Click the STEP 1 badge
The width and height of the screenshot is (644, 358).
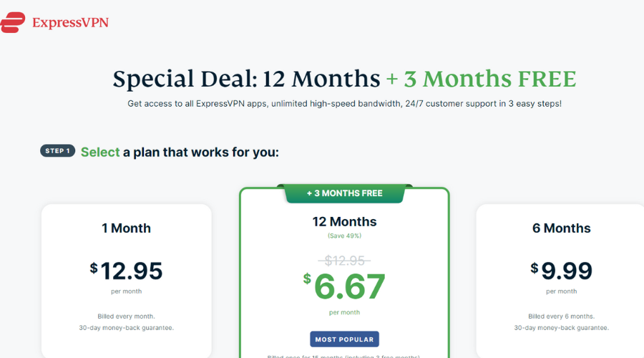(57, 151)
